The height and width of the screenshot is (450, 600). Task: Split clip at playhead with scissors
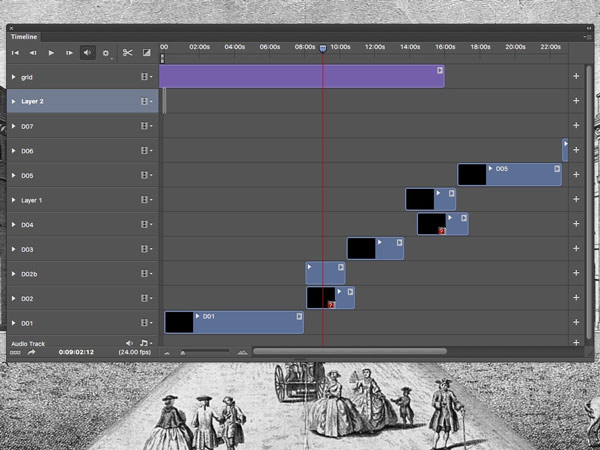click(127, 53)
